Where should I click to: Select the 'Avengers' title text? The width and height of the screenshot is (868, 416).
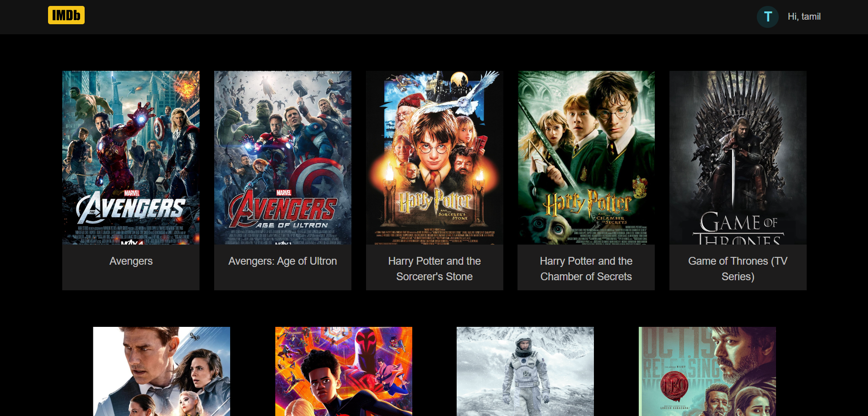pyautogui.click(x=131, y=261)
